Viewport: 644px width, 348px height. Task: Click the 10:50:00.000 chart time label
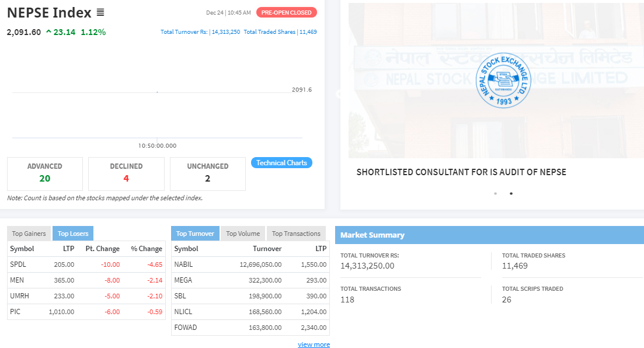(157, 145)
